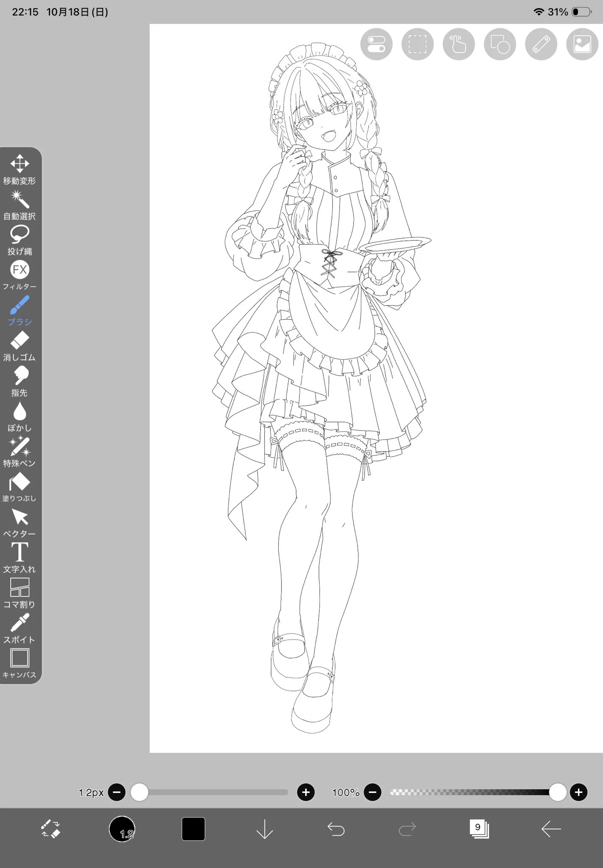
Task: Hide the toolbar with down arrow
Action: point(264,829)
